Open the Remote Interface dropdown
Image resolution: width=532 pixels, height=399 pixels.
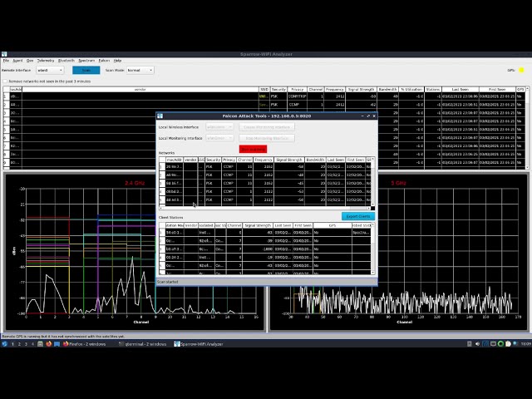[x=50, y=70]
